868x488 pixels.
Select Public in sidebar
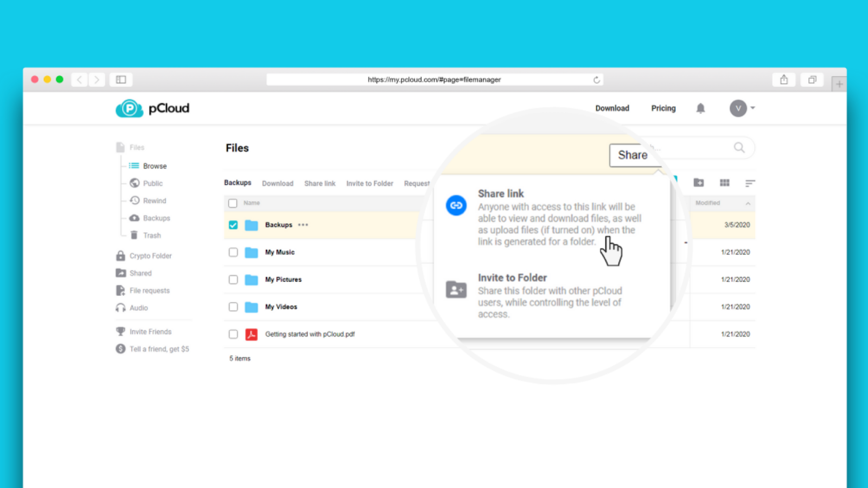tap(146, 183)
